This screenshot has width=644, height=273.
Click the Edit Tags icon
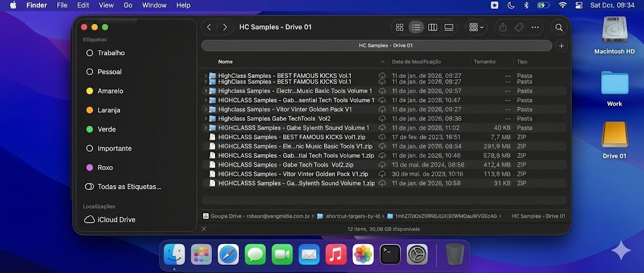click(x=519, y=28)
